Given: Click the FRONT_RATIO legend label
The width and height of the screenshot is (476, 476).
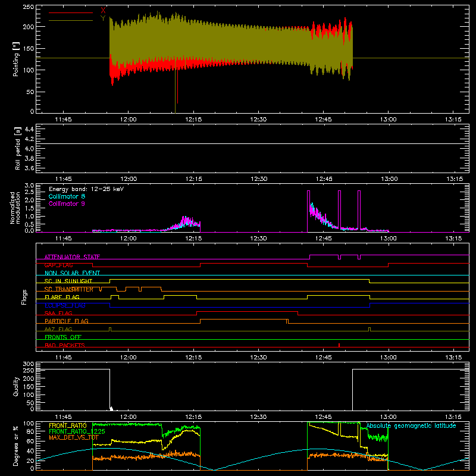Looking at the screenshot, I should pyautogui.click(x=68, y=425).
